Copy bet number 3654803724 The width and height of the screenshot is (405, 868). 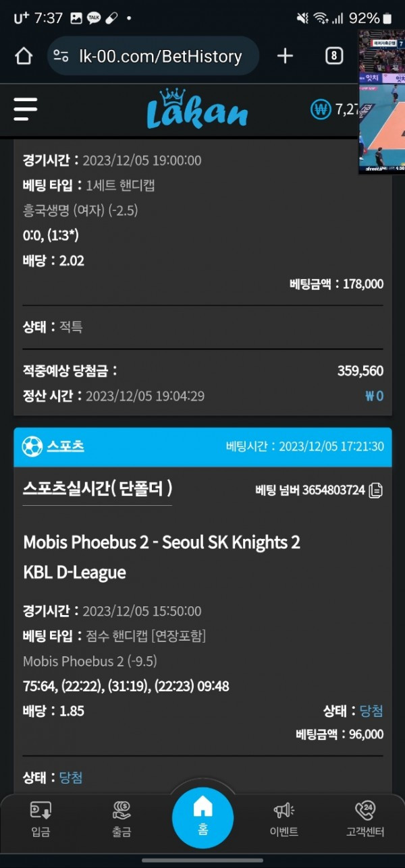pos(376,490)
